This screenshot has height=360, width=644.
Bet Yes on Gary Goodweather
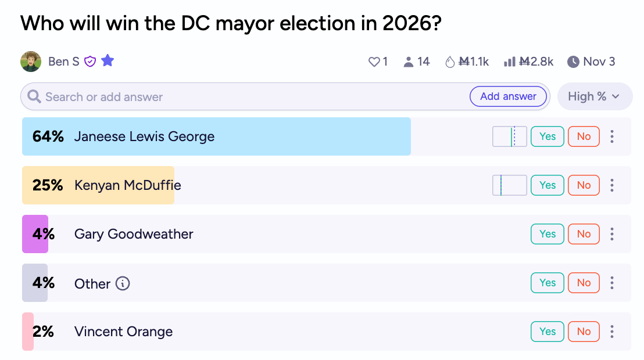pos(548,234)
